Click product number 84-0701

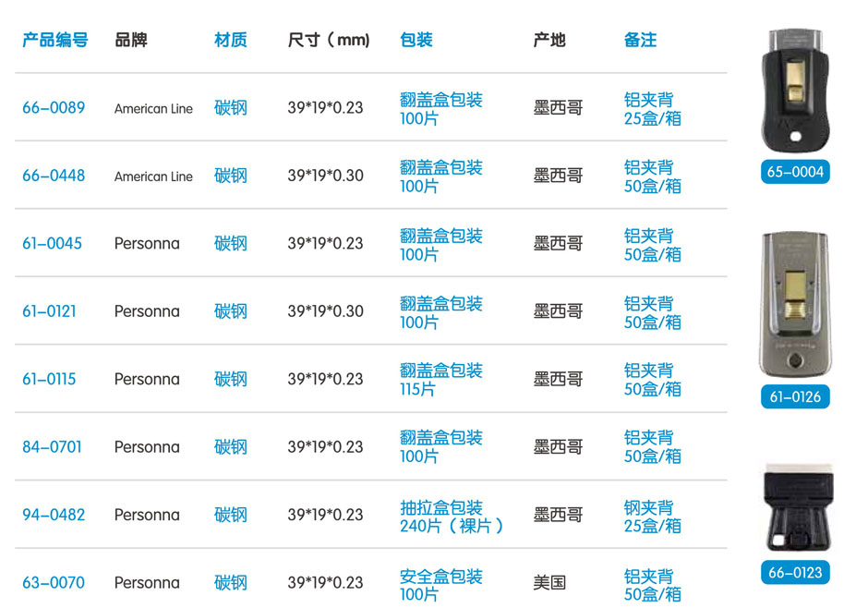[52, 447]
